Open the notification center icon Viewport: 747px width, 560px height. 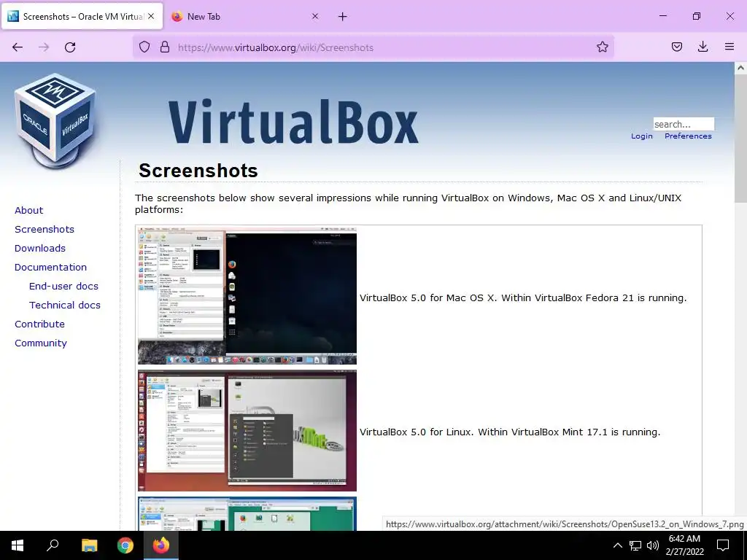(723, 545)
